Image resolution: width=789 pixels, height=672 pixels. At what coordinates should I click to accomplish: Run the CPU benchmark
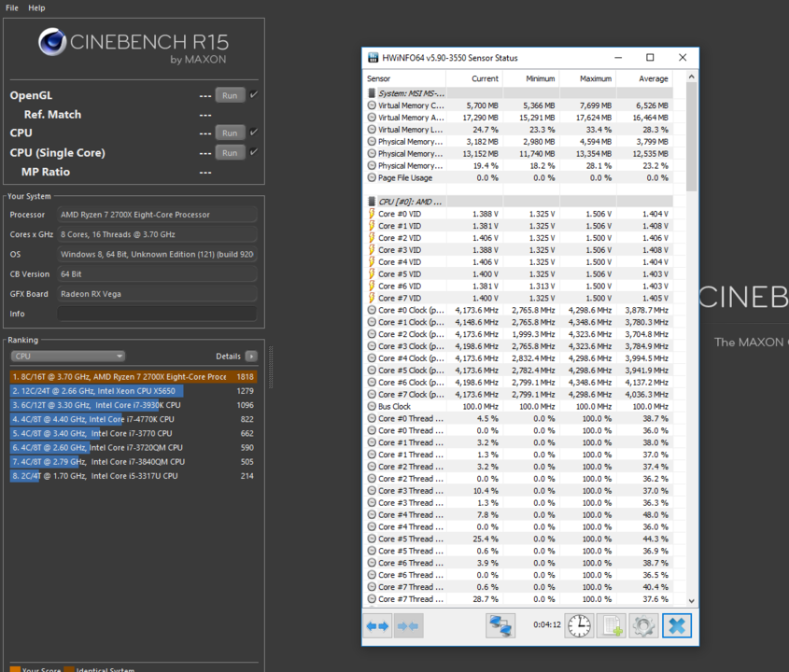point(230,133)
